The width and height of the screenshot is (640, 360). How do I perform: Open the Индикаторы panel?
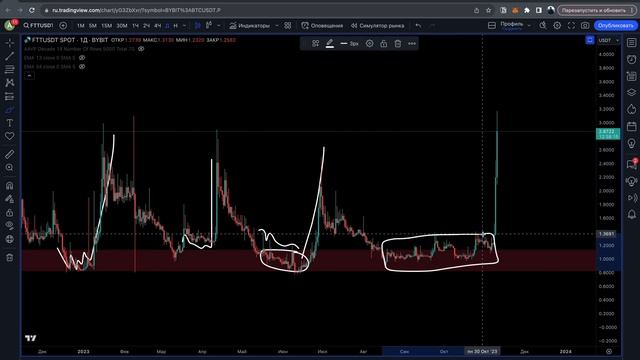(x=249, y=26)
